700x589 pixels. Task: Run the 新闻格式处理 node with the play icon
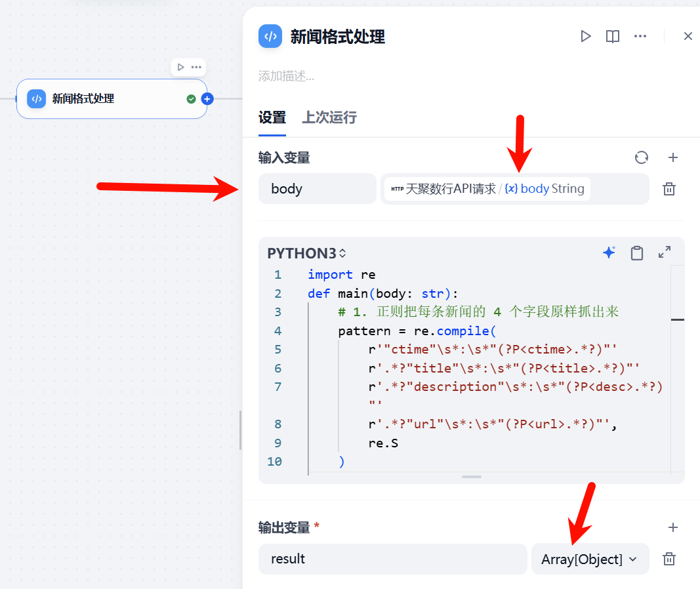[x=586, y=36]
